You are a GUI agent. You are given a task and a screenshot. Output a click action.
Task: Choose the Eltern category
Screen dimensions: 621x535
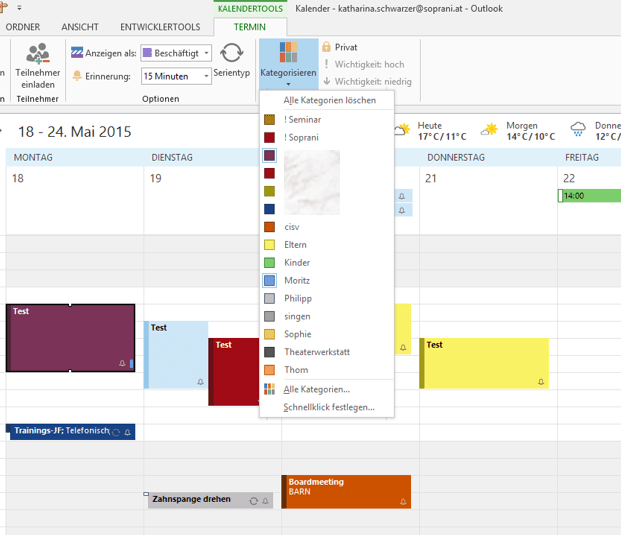click(327, 245)
